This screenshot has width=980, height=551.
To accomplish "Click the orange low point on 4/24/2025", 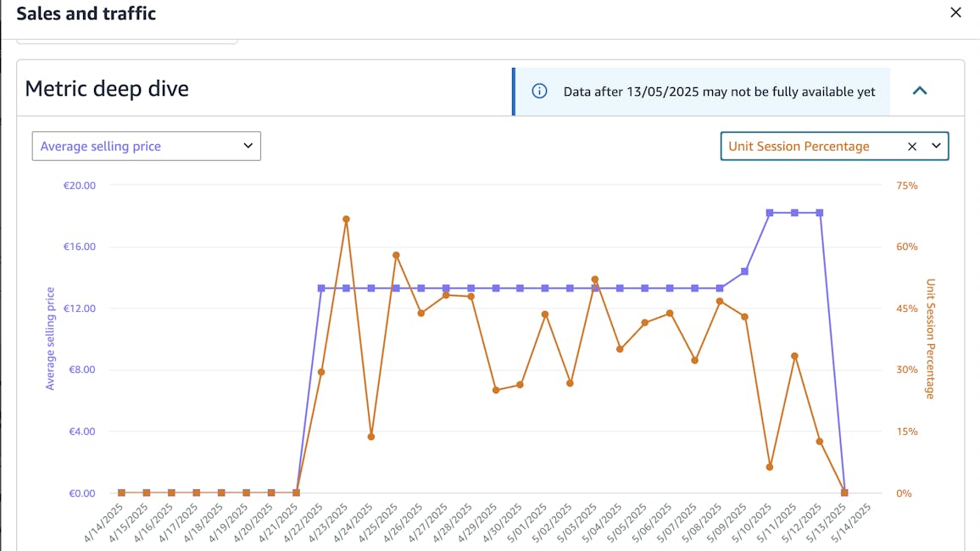I will click(x=371, y=437).
